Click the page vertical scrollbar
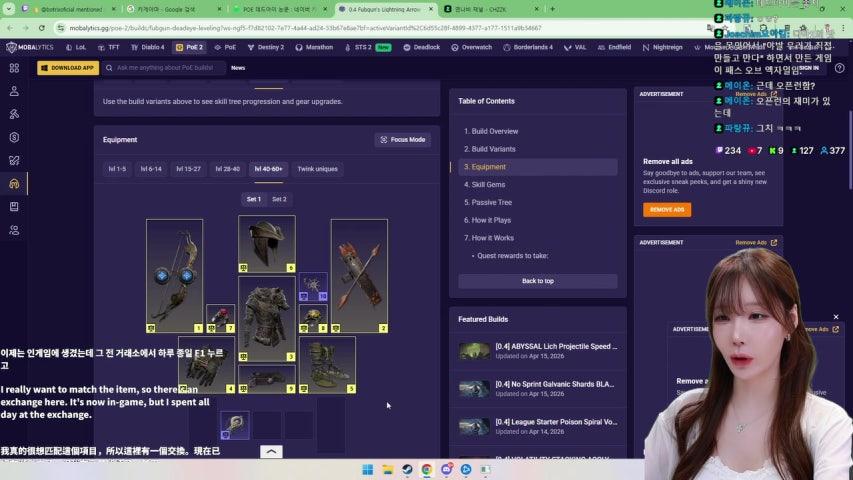Image resolution: width=853 pixels, height=480 pixels. 850,150
